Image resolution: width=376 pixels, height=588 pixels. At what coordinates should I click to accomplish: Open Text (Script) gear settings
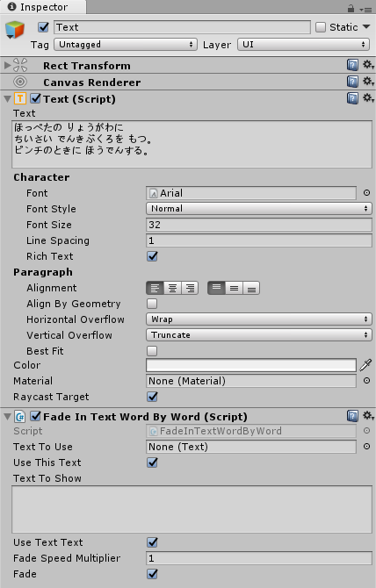[x=368, y=98]
